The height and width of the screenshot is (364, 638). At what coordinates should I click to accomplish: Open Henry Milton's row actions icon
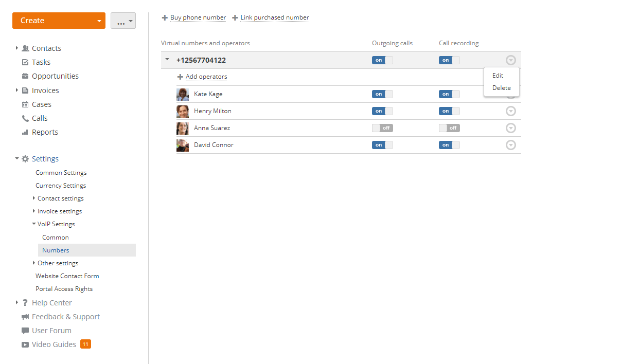click(510, 111)
